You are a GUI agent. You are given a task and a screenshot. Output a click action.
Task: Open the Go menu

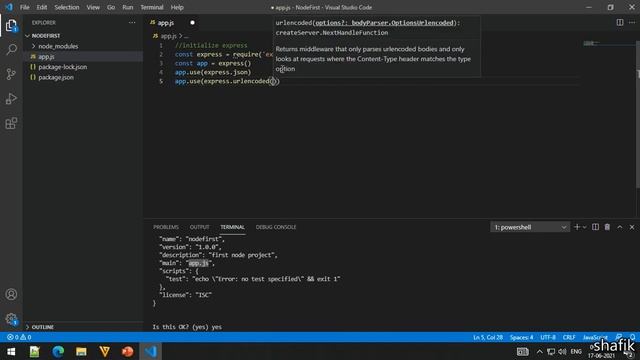111,7
